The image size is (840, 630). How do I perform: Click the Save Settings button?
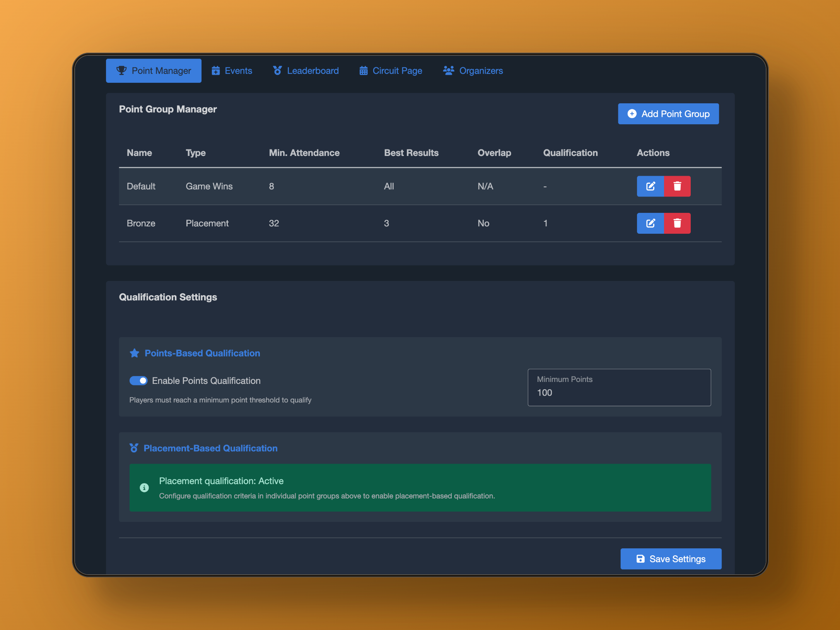coord(671,559)
